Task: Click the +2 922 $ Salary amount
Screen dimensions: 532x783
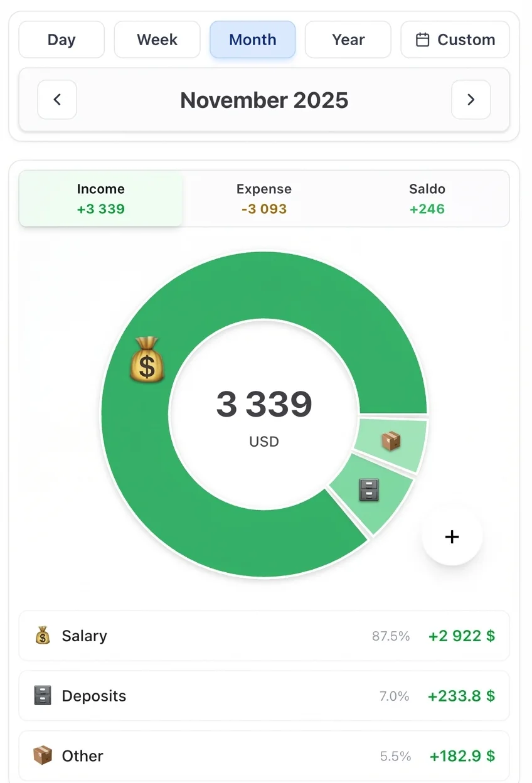Action: [462, 636]
